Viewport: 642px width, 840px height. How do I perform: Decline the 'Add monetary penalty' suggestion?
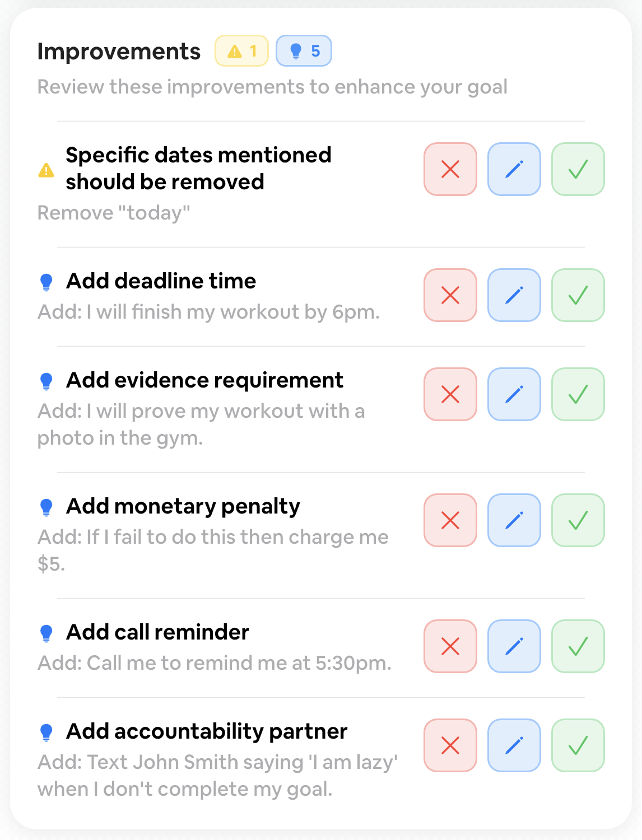(x=450, y=520)
